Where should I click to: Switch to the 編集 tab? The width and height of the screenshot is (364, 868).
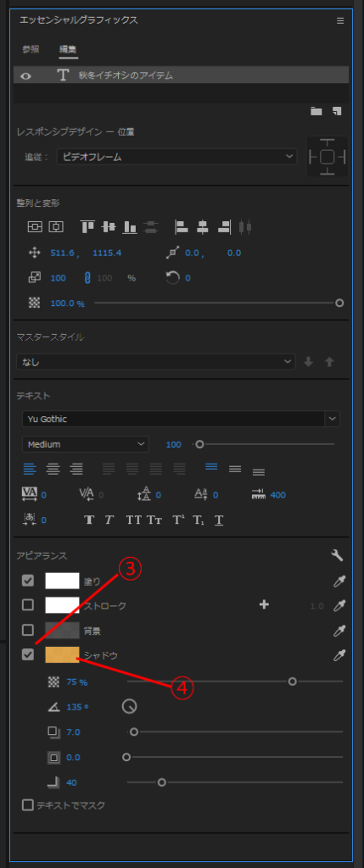coord(69,49)
